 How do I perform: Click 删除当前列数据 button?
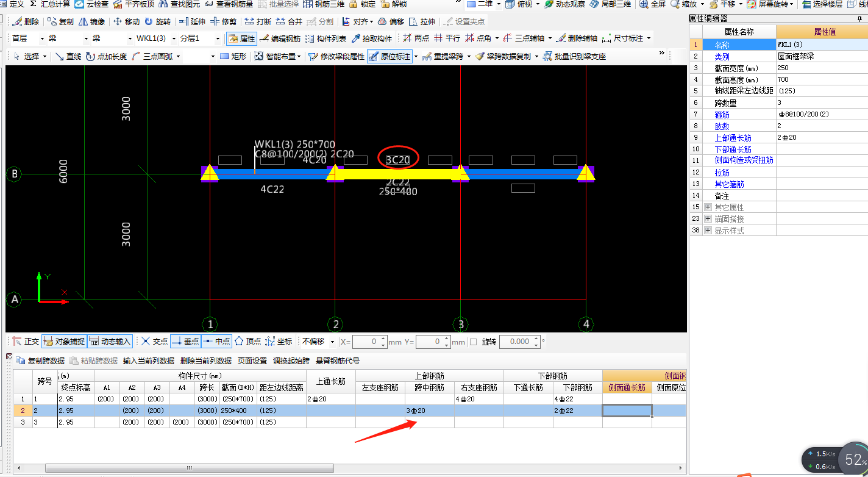[x=205, y=360]
